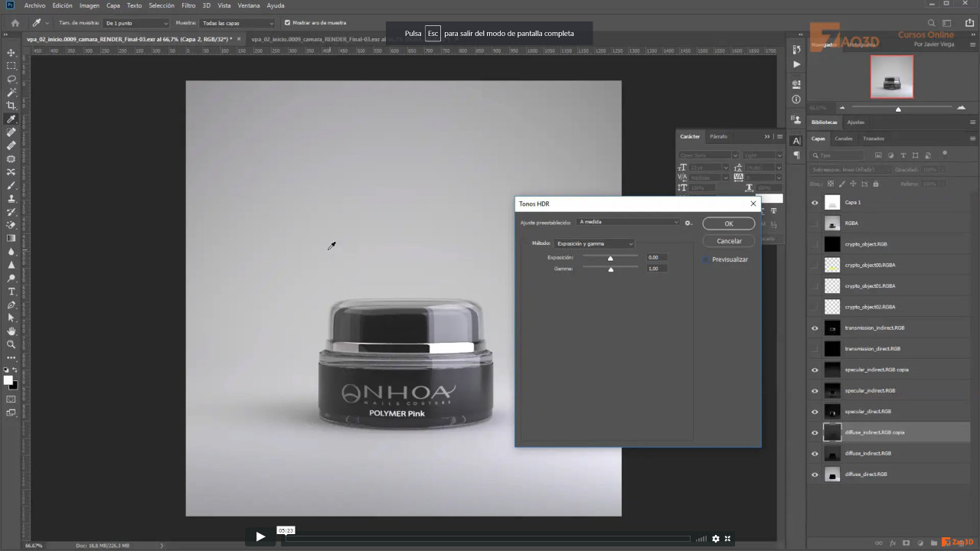Click Cancelar in Tonos HDR dialog
This screenshot has height=551, width=980.
point(729,241)
